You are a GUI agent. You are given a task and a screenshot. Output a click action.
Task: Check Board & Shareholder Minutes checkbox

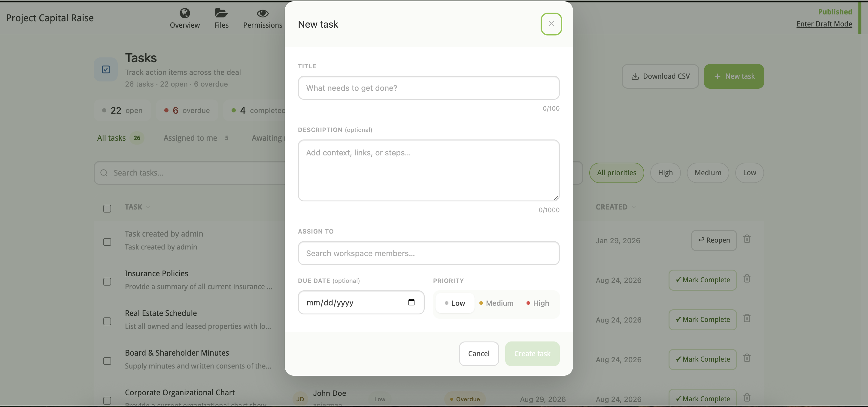click(107, 361)
